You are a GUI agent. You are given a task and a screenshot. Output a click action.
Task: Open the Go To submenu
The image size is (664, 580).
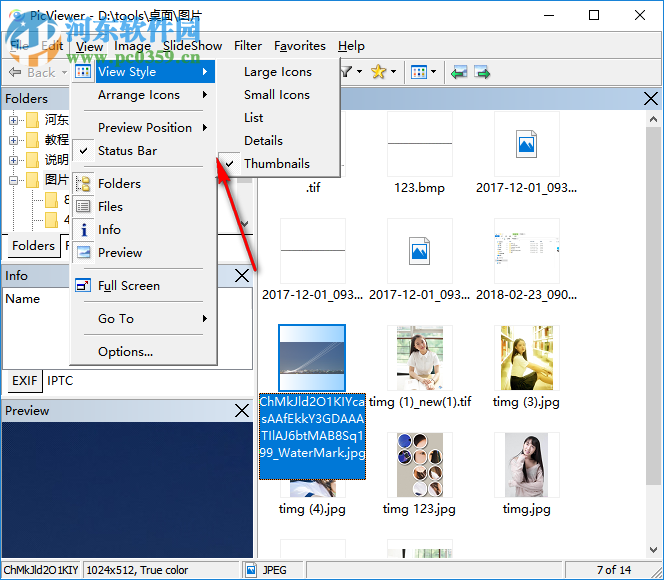(144, 318)
